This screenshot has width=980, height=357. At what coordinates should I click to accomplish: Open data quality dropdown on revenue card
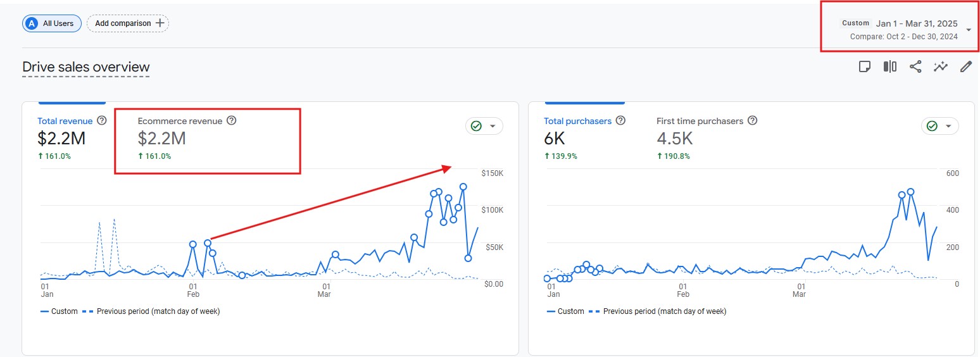tap(484, 126)
